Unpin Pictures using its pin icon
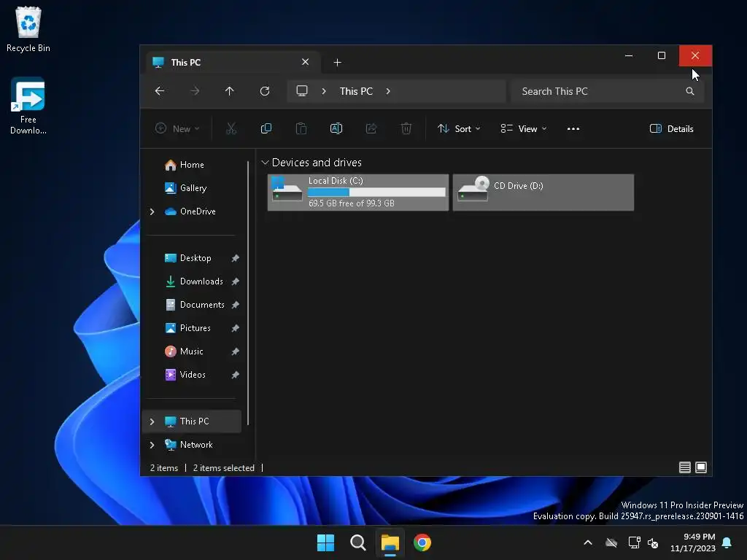747x560 pixels. (x=236, y=328)
